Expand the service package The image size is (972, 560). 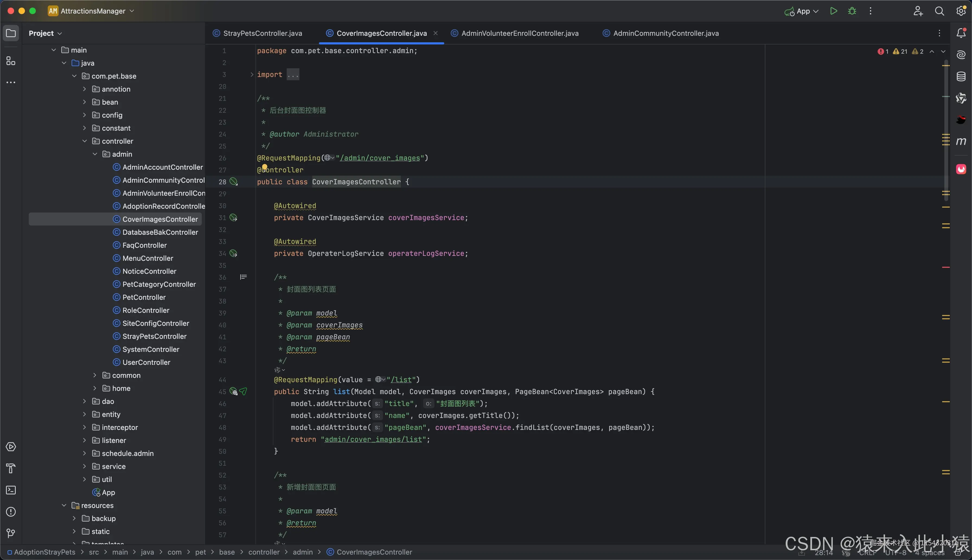(84, 466)
